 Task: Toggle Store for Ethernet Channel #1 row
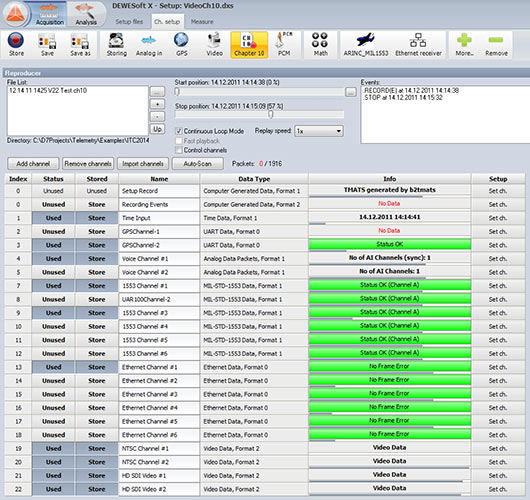point(97,367)
